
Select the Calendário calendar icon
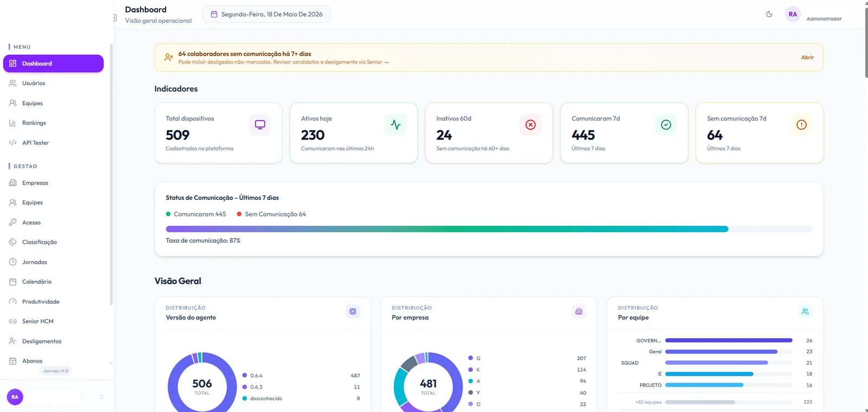(x=12, y=282)
